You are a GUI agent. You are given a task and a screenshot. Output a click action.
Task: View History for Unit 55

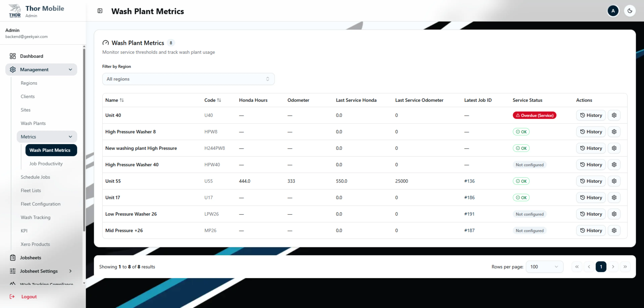click(x=591, y=181)
